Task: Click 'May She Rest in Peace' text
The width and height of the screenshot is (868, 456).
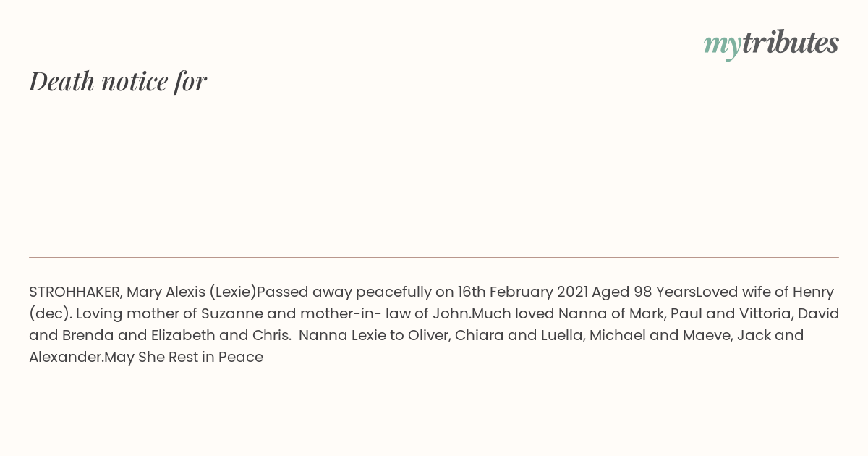Action: point(184,357)
